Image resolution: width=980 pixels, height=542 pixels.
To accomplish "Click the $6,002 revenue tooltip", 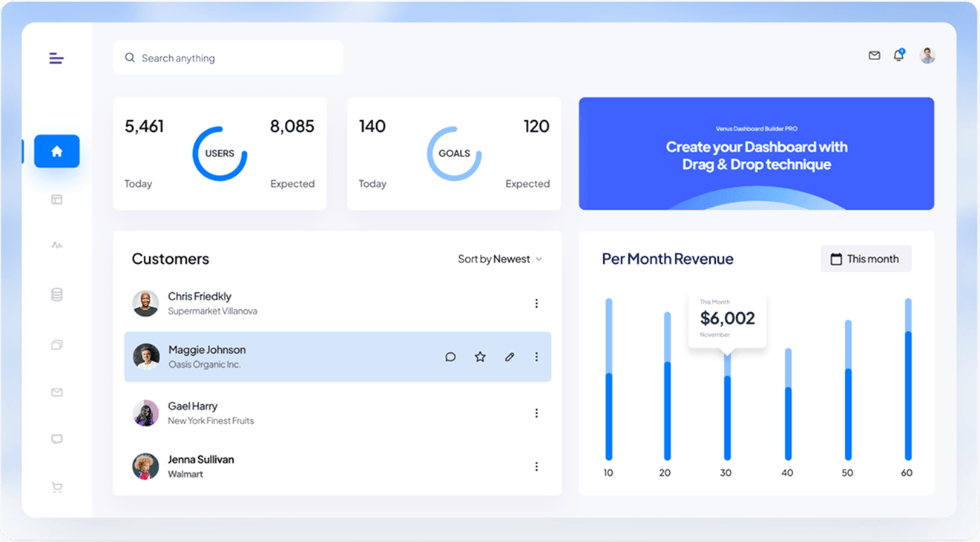I will (727, 319).
